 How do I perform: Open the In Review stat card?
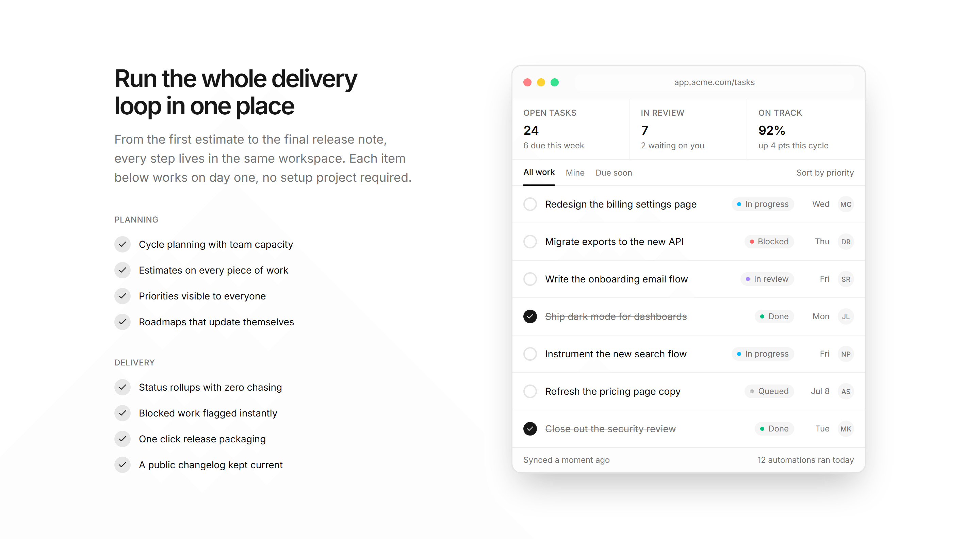pos(688,129)
